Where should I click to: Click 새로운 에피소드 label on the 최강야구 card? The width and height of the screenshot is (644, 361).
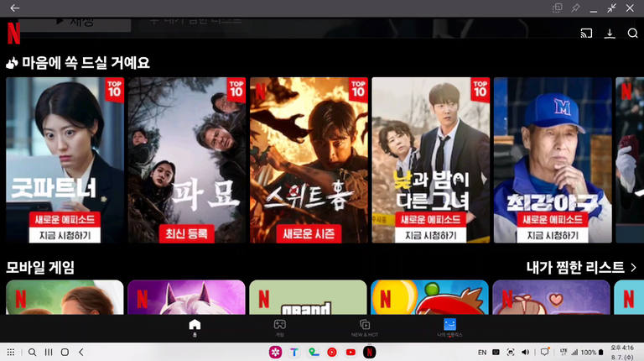(553, 220)
